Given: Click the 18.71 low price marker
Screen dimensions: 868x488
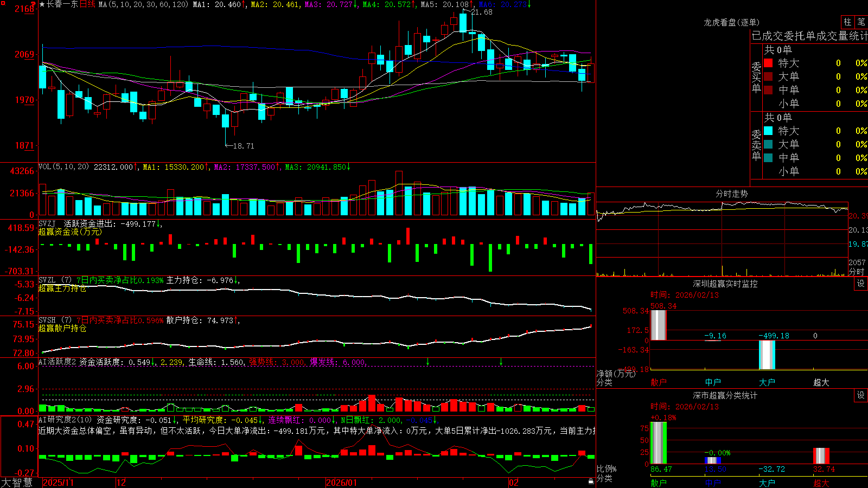Looking at the screenshot, I should point(243,146).
